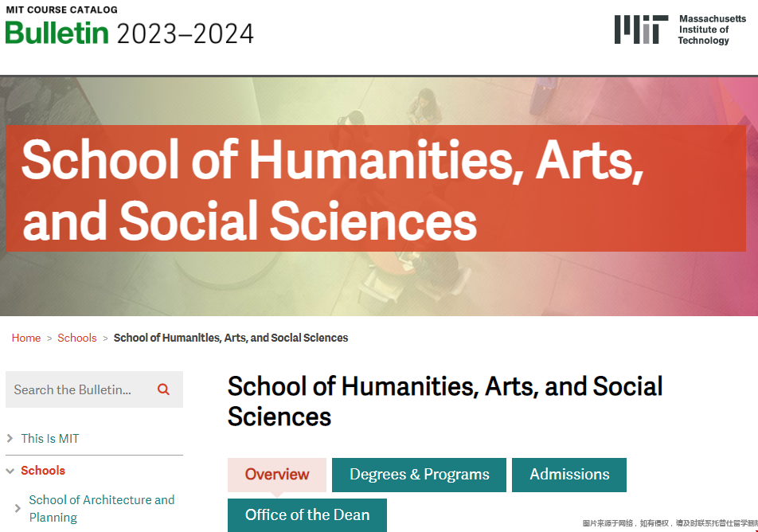The image size is (758, 532).
Task: Click the magnifying glass search icon
Action: coord(163,389)
